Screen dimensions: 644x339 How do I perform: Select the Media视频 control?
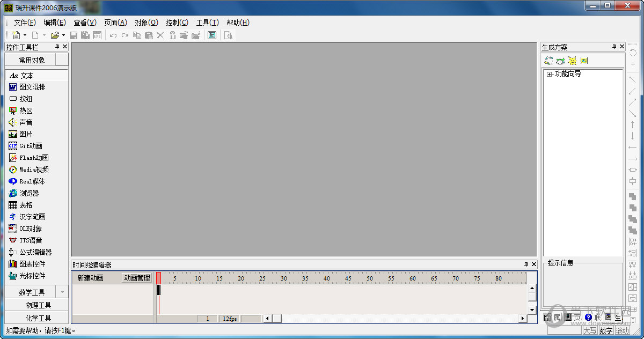[x=36, y=169]
